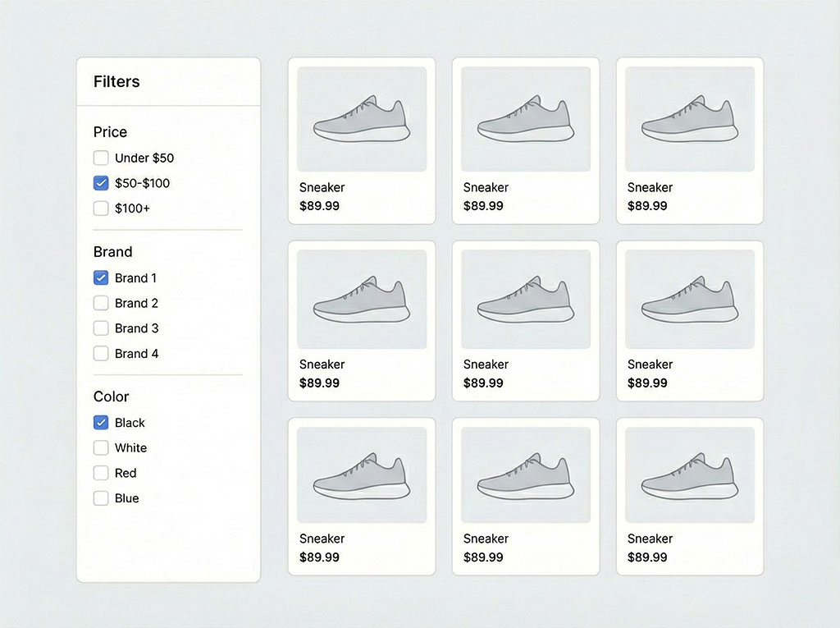
Task: Enable the 'Red' color filter
Action: coord(101,474)
